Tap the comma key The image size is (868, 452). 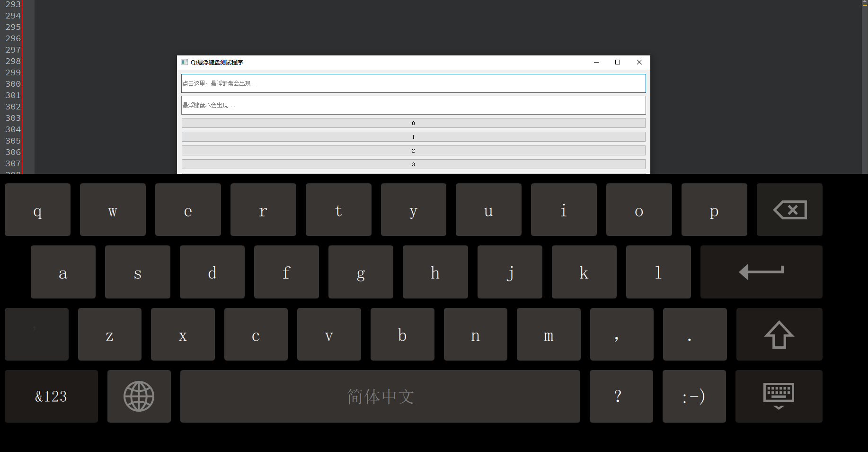pos(622,334)
